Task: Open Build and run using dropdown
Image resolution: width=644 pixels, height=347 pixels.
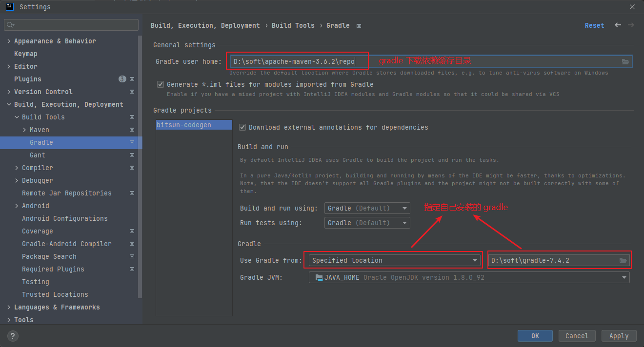Action: click(x=367, y=208)
